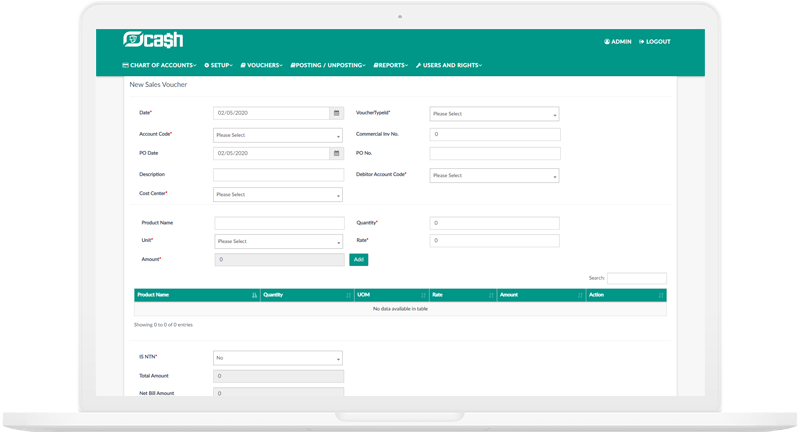The width and height of the screenshot is (800, 432).
Task: Click the Amount read-only field
Action: 280,260
